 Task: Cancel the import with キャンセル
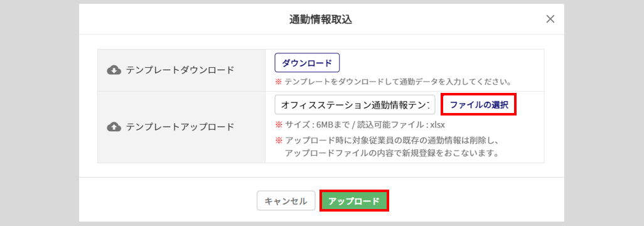coord(286,201)
